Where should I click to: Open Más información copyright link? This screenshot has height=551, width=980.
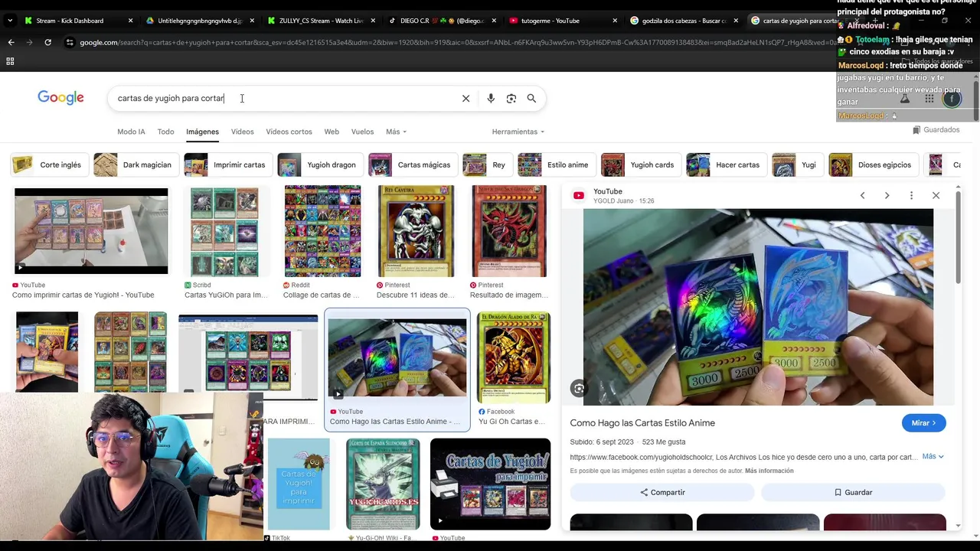(769, 471)
